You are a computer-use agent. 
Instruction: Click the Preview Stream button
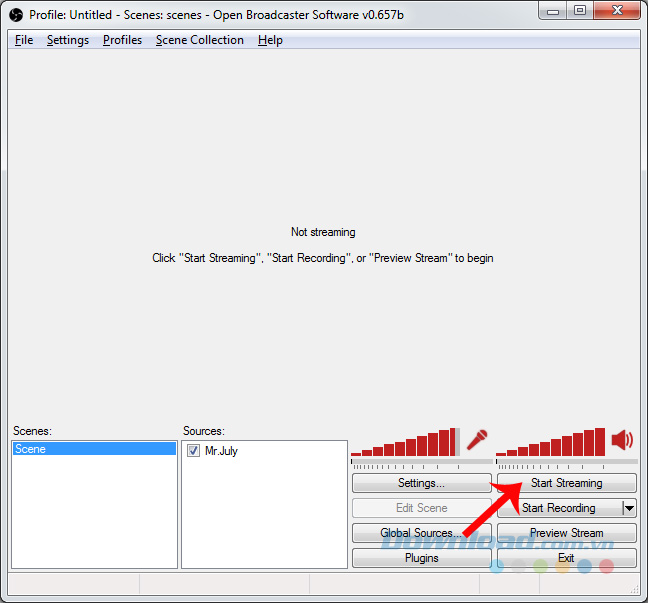tap(567, 533)
